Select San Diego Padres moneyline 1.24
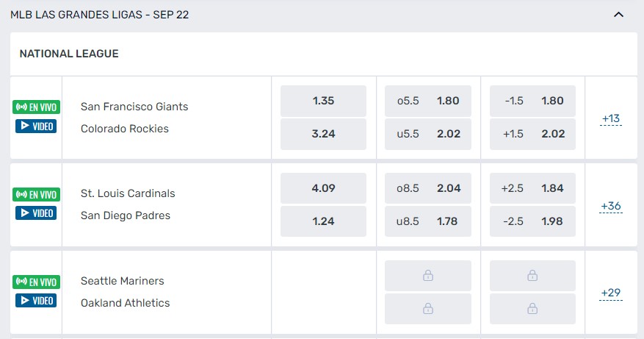The height and width of the screenshot is (339, 644). (323, 221)
